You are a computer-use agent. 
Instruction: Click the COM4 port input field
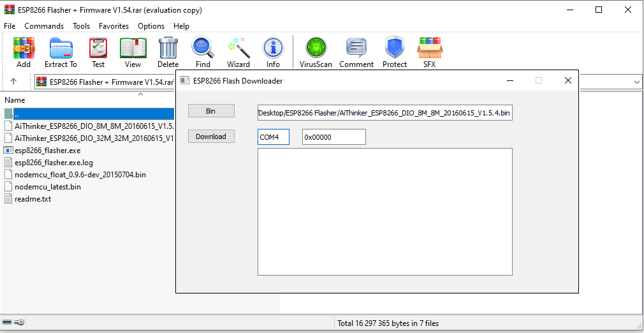(274, 137)
